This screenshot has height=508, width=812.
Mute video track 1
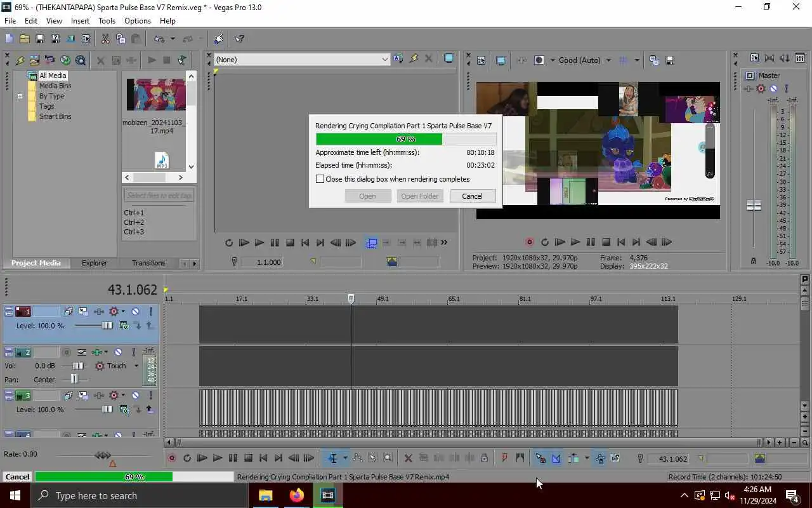tap(135, 312)
